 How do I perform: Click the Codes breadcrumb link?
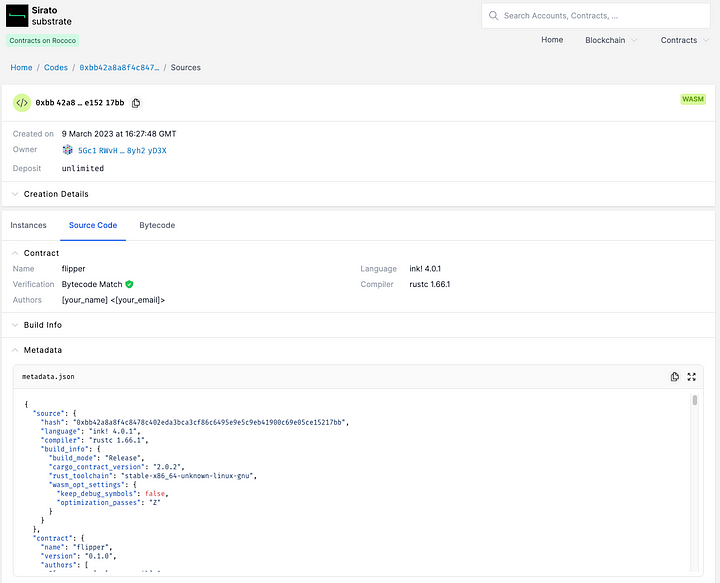(x=56, y=68)
